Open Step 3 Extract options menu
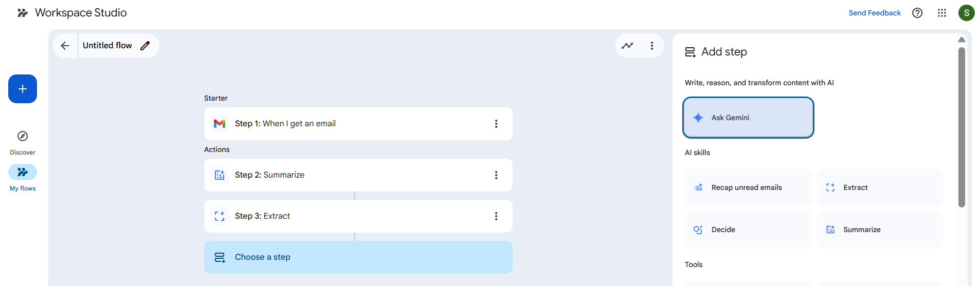Screen dimensions: 980x286 coord(496,216)
